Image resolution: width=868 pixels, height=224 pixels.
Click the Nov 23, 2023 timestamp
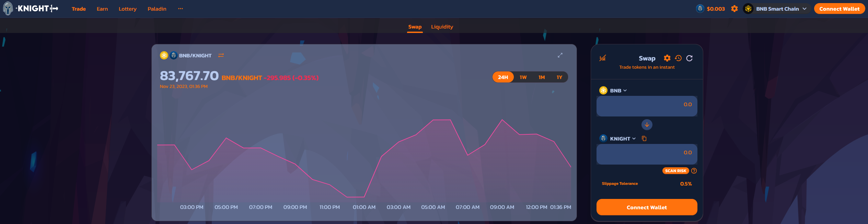click(184, 87)
